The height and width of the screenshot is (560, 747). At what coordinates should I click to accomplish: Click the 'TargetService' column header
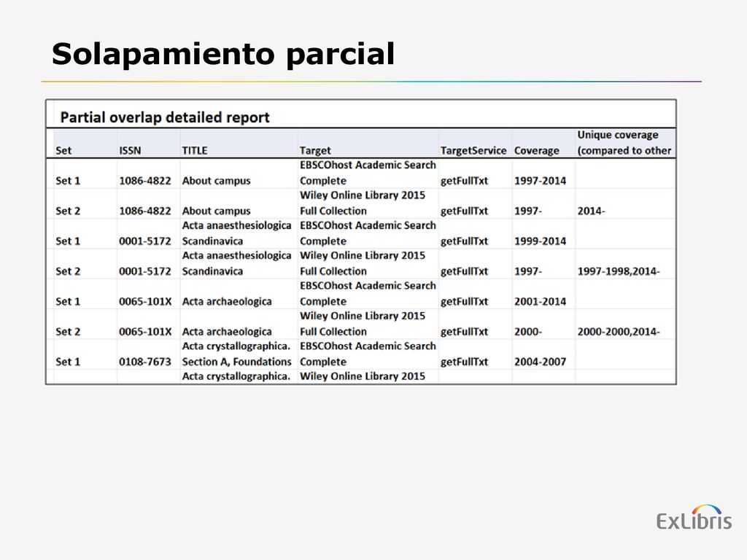[x=473, y=150]
